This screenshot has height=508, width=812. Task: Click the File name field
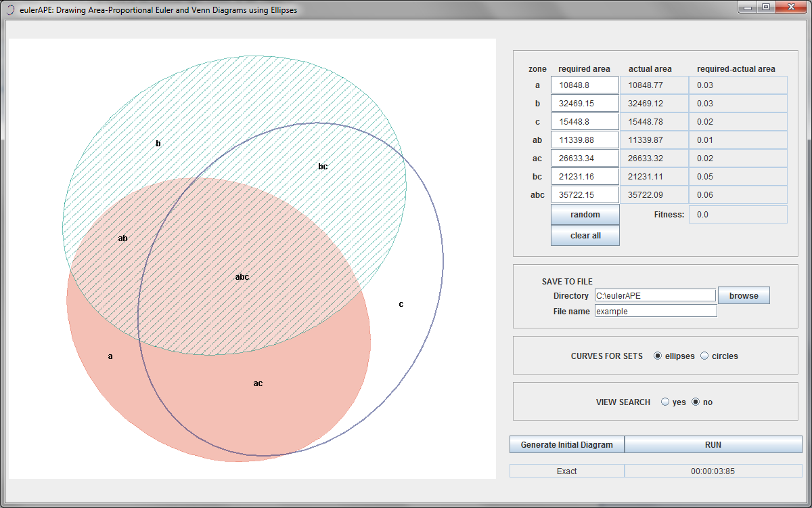point(656,311)
